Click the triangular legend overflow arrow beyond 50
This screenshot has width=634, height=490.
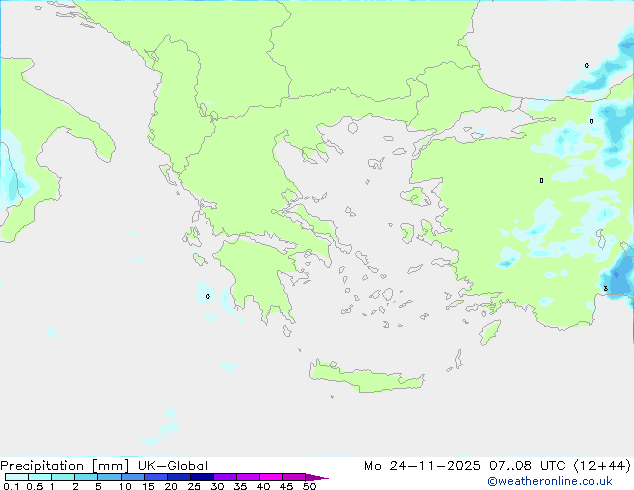317,477
